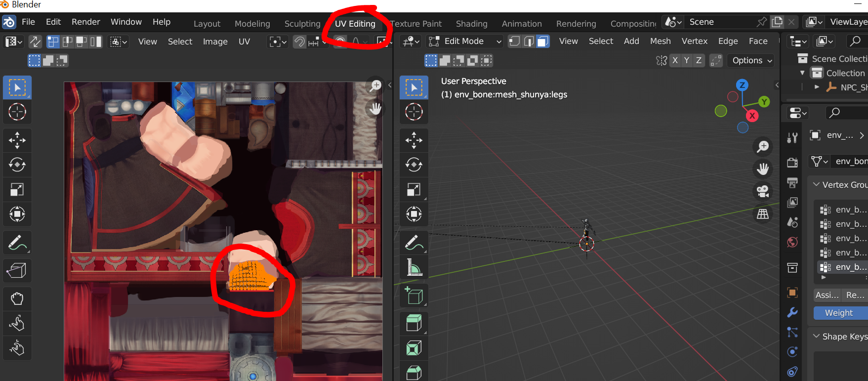
Task: Click the Remove vertex group button
Action: (855, 295)
